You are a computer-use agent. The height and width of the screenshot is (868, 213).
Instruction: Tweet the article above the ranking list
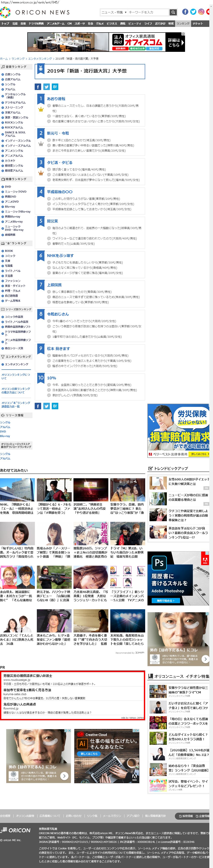(x=46, y=87)
